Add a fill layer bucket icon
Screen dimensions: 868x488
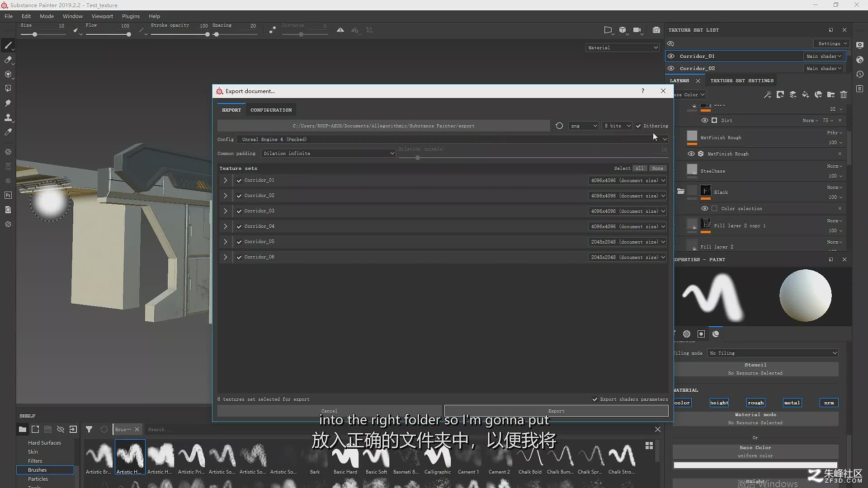[806, 94]
